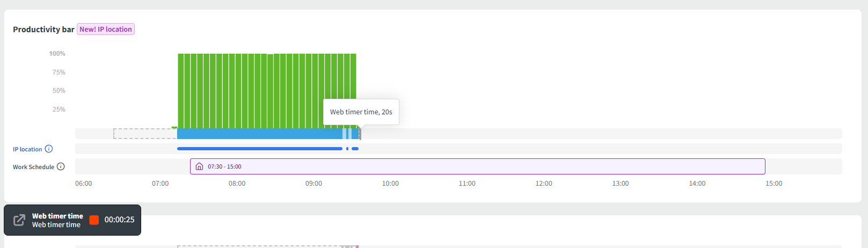
Task: Open the web timer pop-out icon
Action: 19,220
